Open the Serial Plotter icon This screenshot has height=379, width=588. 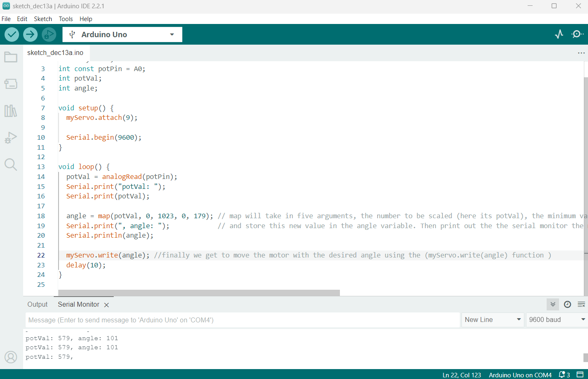coord(559,34)
